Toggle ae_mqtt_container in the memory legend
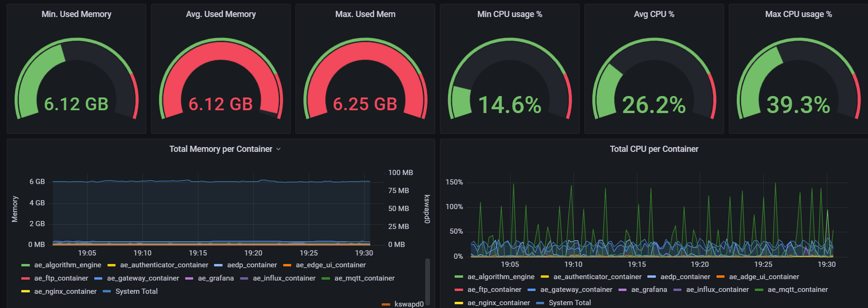Screen dimensions: 868x308 [365, 278]
